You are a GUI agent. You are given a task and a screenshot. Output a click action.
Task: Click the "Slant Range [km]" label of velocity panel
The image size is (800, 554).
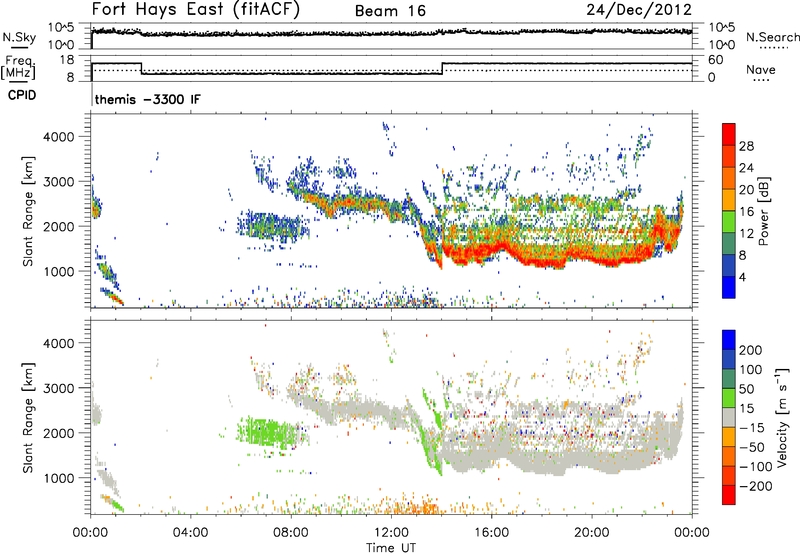coord(28,417)
